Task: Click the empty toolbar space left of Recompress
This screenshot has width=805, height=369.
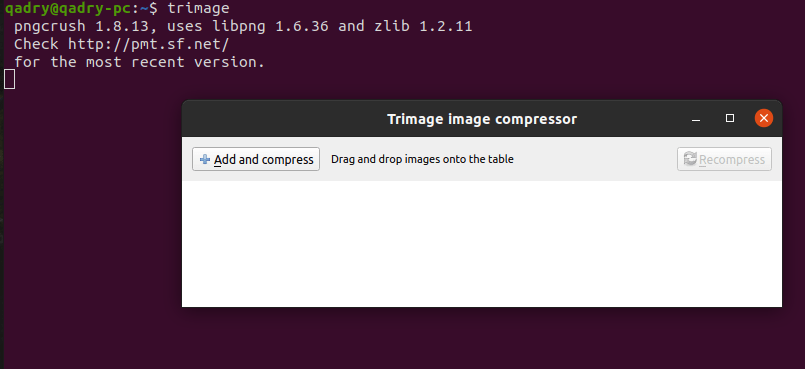Action: (x=596, y=159)
